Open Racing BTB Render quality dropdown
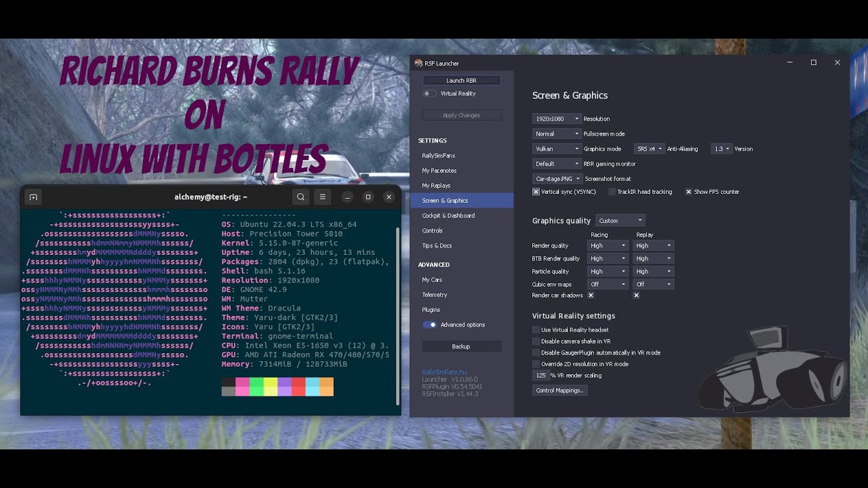868x488 pixels. (608, 259)
